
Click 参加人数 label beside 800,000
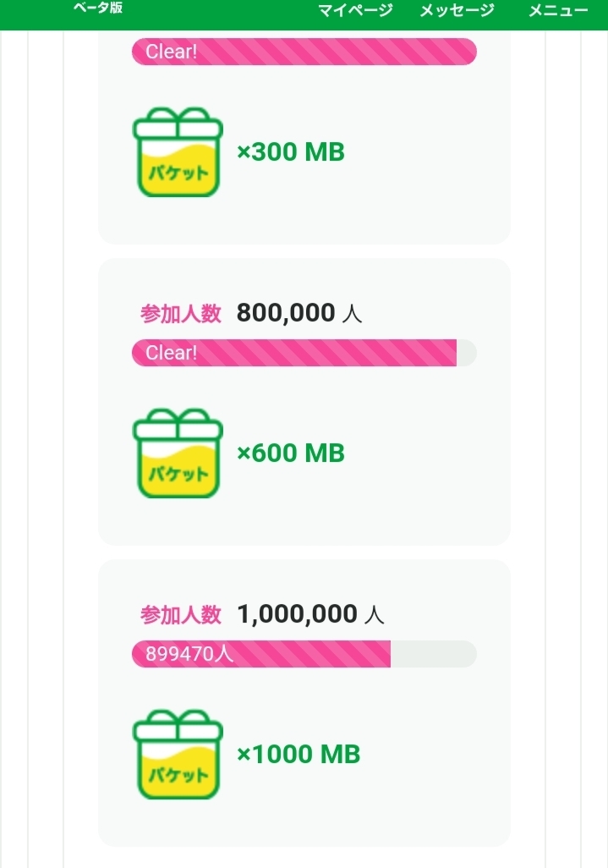[x=181, y=314]
